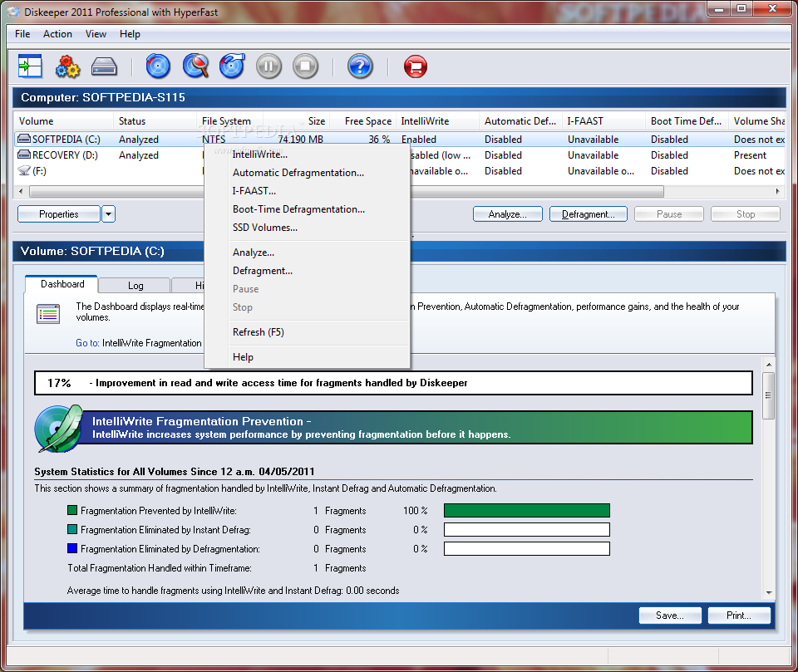Image resolution: width=798 pixels, height=672 pixels.
Task: Click the dashboard vertical scrollbar up arrow
Action: tap(768, 364)
